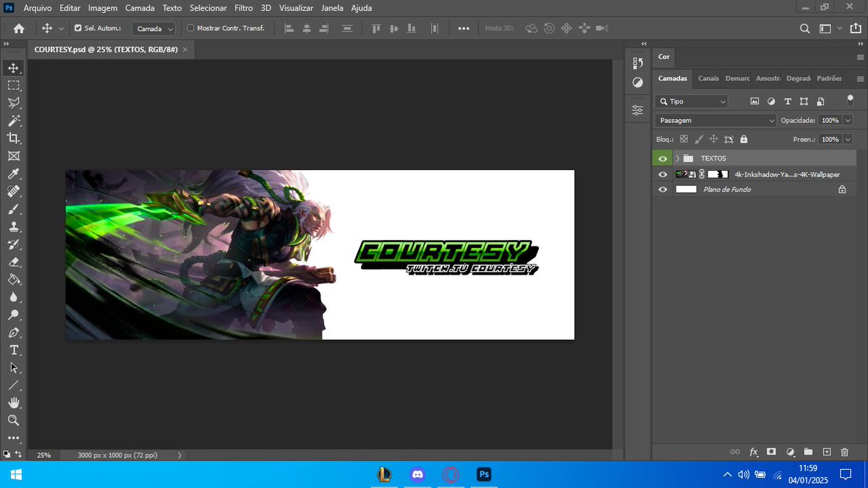Hide the 4k-Inkshadow wallpaper layer eye

pyautogui.click(x=663, y=174)
